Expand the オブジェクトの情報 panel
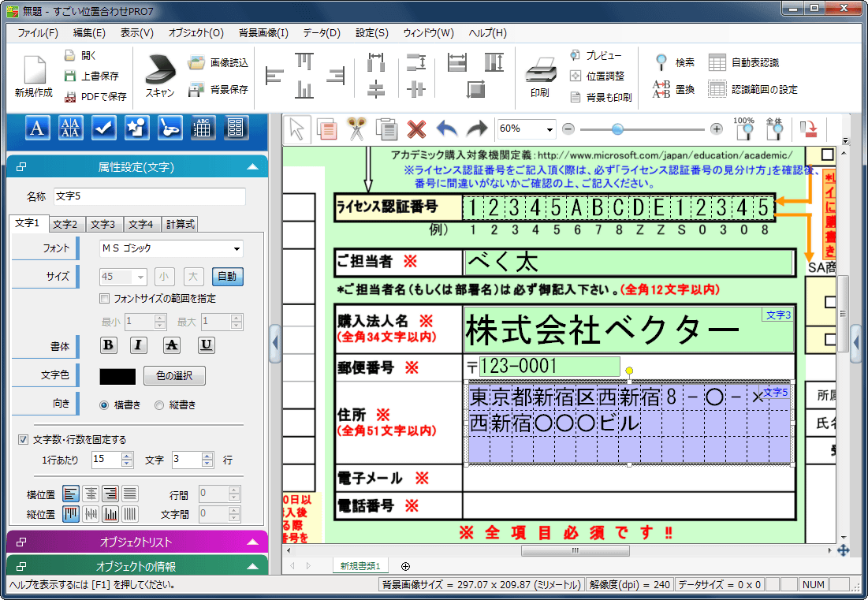This screenshot has width=868, height=600. 252,566
